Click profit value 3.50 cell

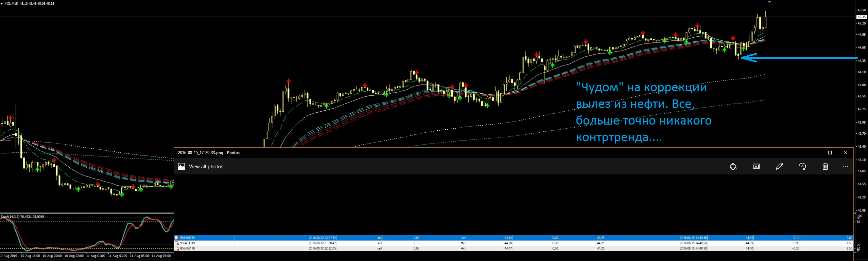tap(849, 248)
